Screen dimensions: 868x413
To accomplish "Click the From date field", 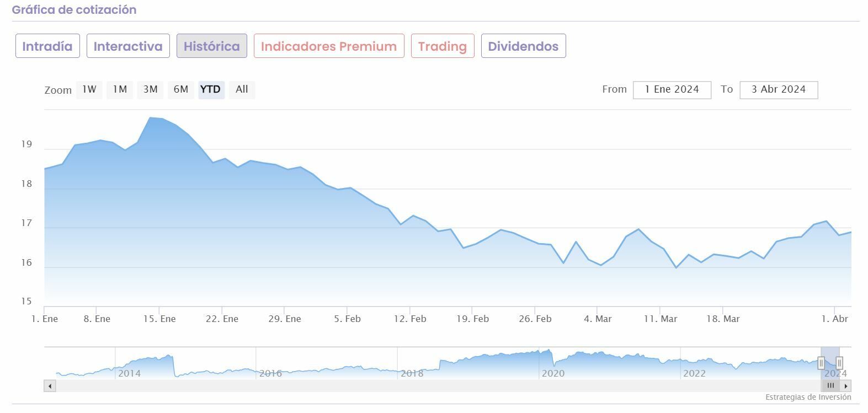I will click(672, 89).
